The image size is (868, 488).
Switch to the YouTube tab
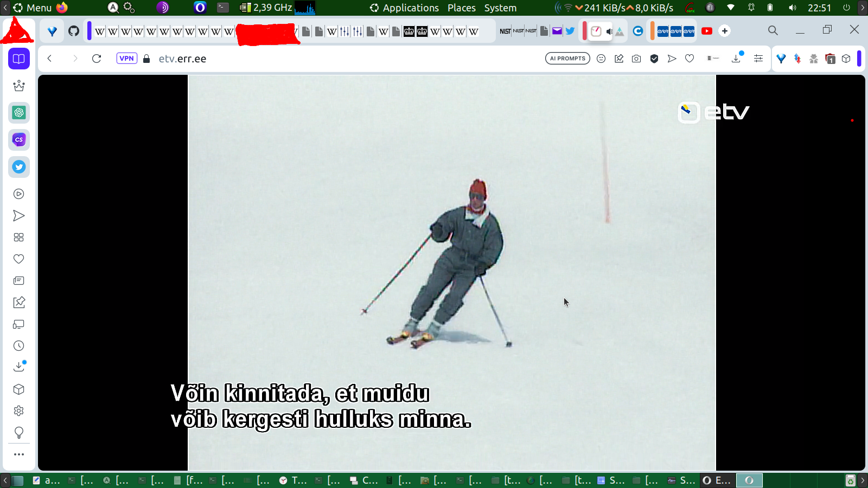(x=707, y=31)
